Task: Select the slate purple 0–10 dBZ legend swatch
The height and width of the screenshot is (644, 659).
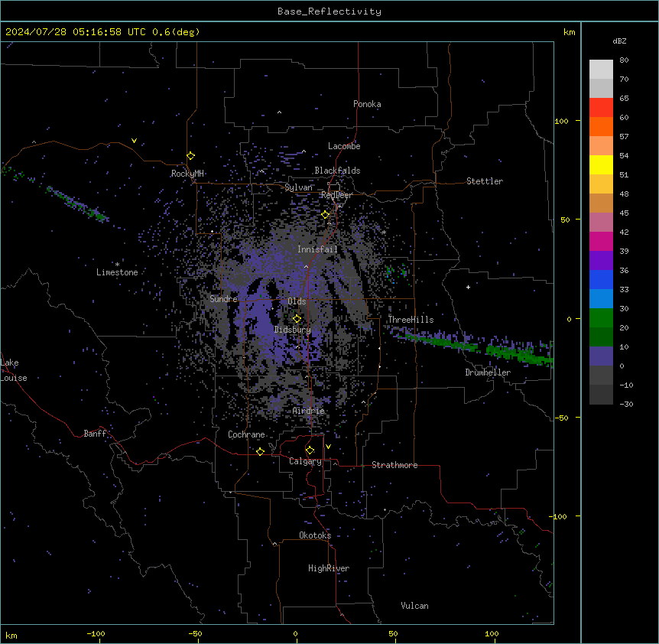Action: click(601, 356)
